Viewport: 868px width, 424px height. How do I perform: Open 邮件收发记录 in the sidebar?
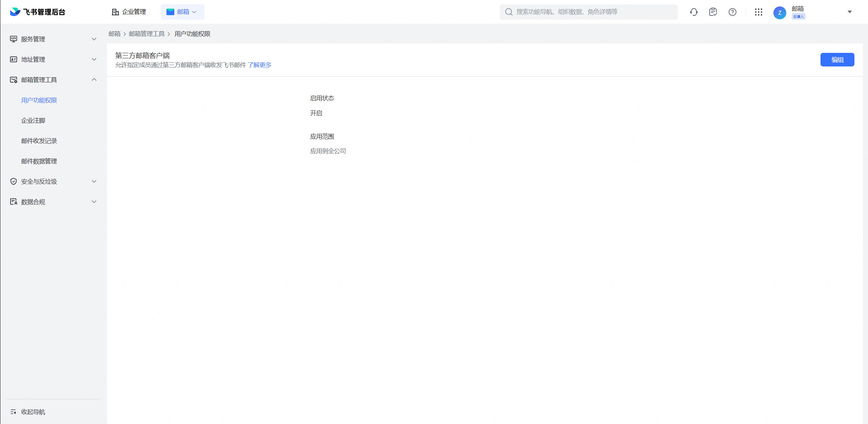(x=39, y=141)
